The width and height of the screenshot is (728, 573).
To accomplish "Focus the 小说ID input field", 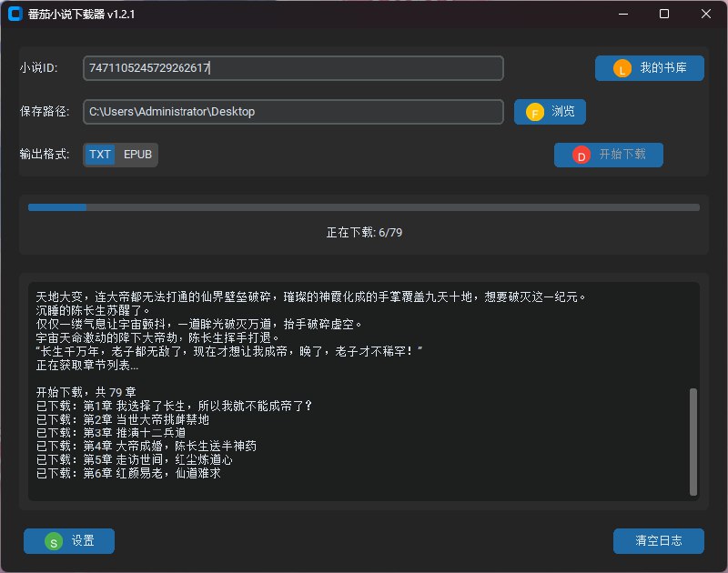I will click(x=293, y=68).
